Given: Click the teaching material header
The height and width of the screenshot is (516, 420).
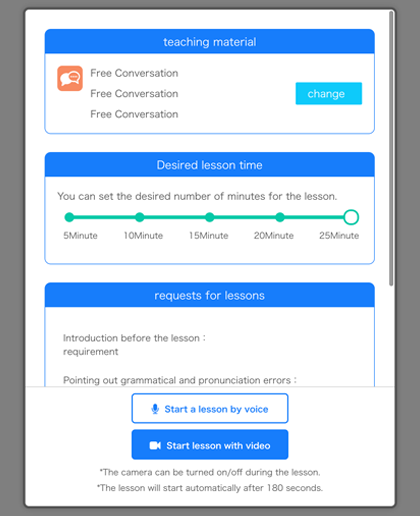Looking at the screenshot, I should (x=210, y=42).
